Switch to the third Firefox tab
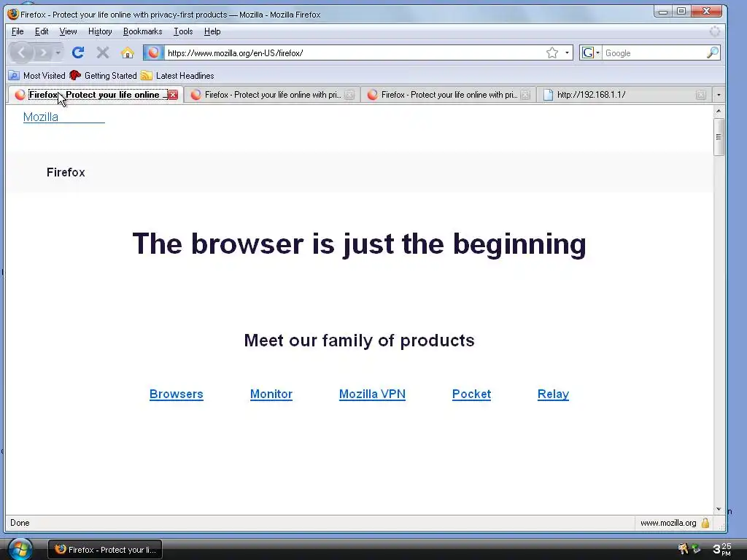This screenshot has width=747, height=560. (x=449, y=95)
